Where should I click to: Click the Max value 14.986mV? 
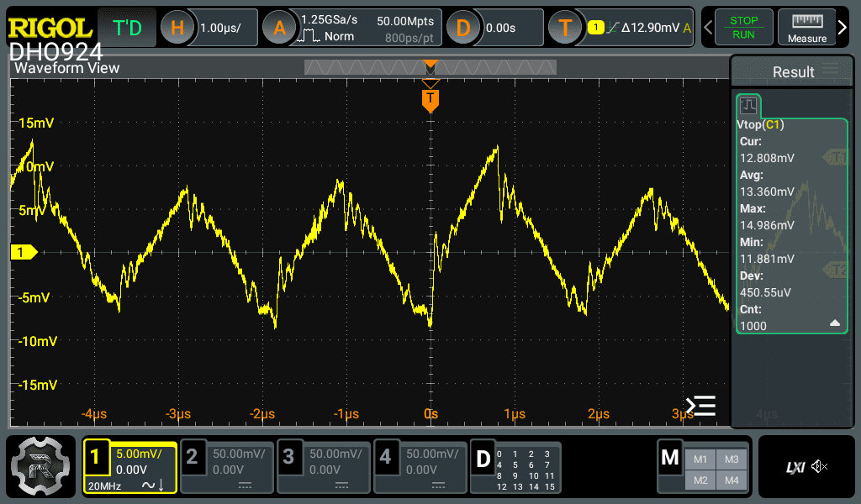tap(767, 225)
